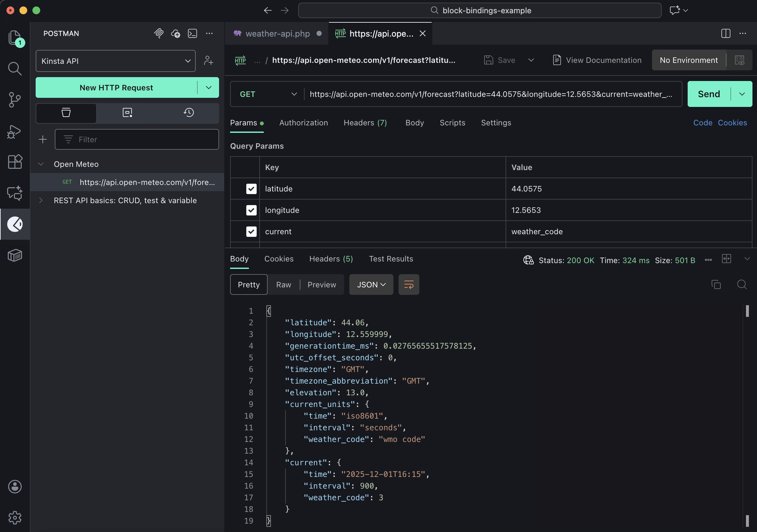The height and width of the screenshot is (532, 757).
Task: Click the request history icon
Action: pos(189,112)
